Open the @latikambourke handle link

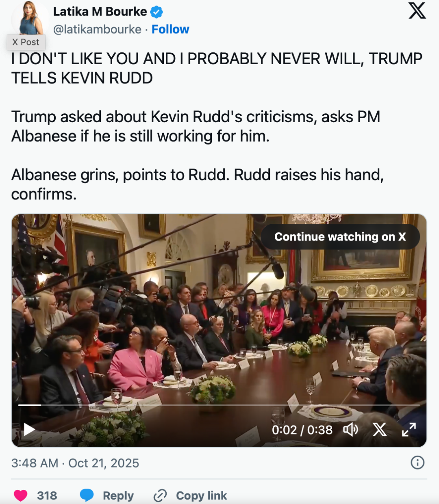[x=97, y=29]
